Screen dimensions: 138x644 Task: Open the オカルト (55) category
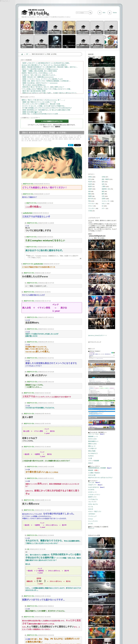(x=92, y=206)
